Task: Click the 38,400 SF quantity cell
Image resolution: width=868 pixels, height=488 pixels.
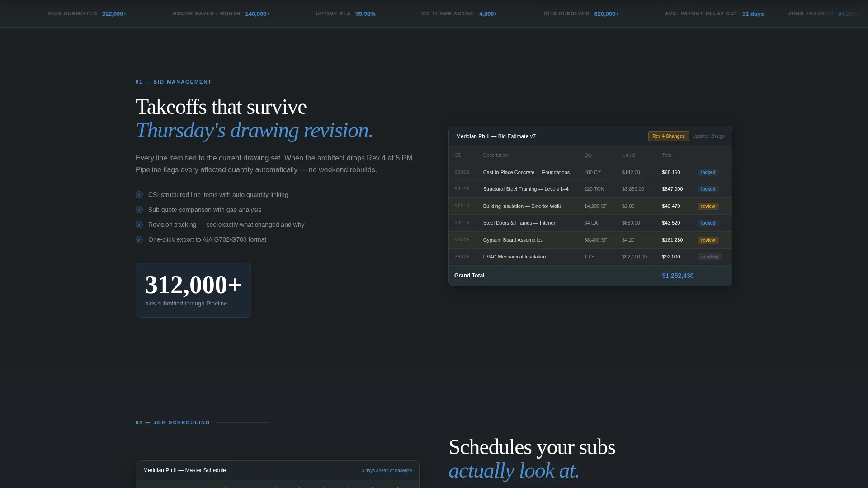Action: coord(595,240)
